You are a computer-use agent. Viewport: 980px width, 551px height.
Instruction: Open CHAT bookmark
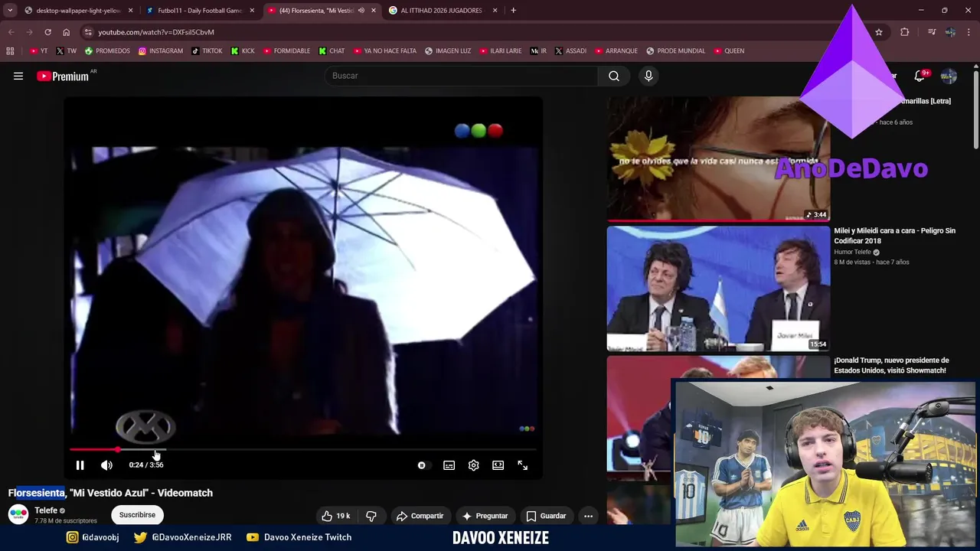[332, 51]
